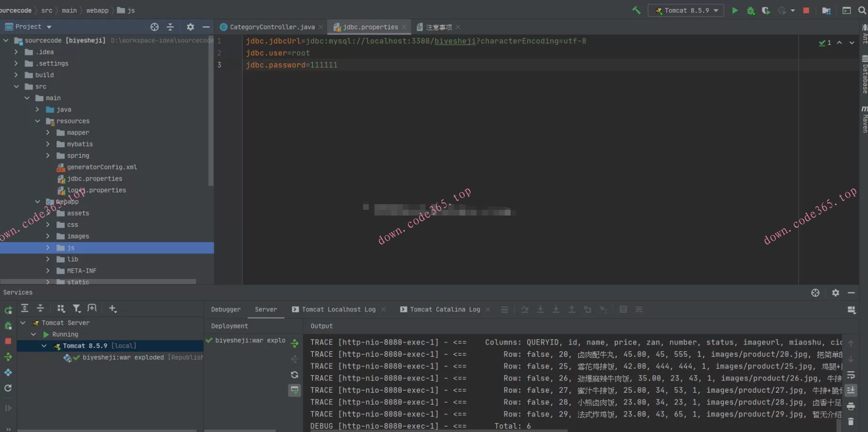
Task: Open Search Everywhere magnifier icon
Action: 862,10
